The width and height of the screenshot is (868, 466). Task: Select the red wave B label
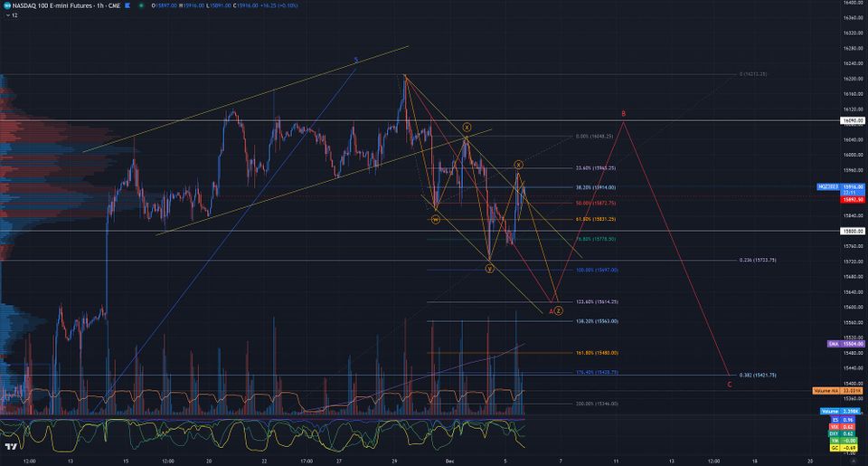[x=623, y=114]
